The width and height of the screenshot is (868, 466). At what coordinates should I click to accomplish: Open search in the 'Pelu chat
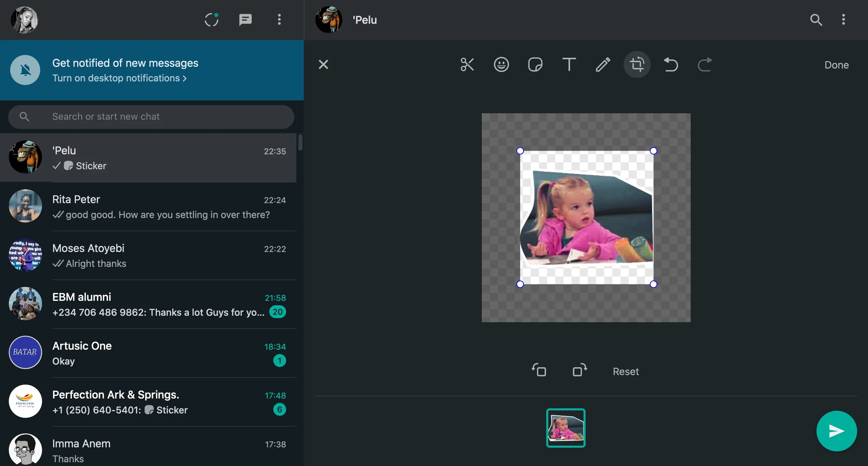point(816,20)
